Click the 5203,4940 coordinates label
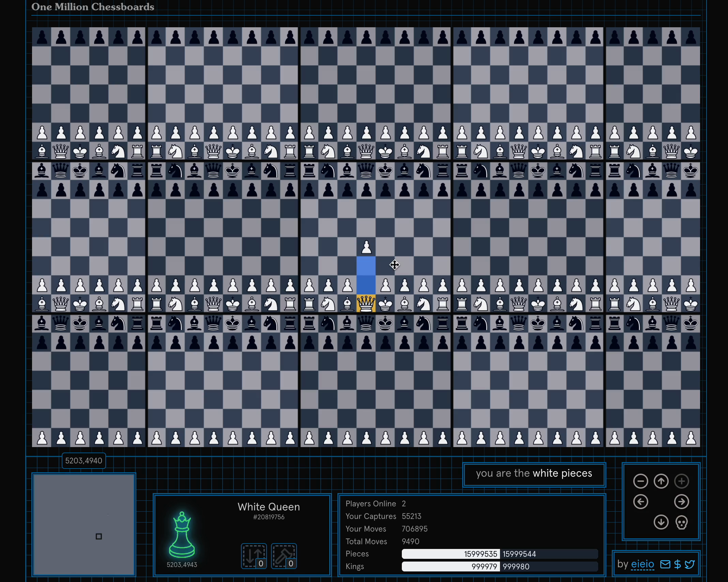The height and width of the screenshot is (582, 728). click(84, 461)
